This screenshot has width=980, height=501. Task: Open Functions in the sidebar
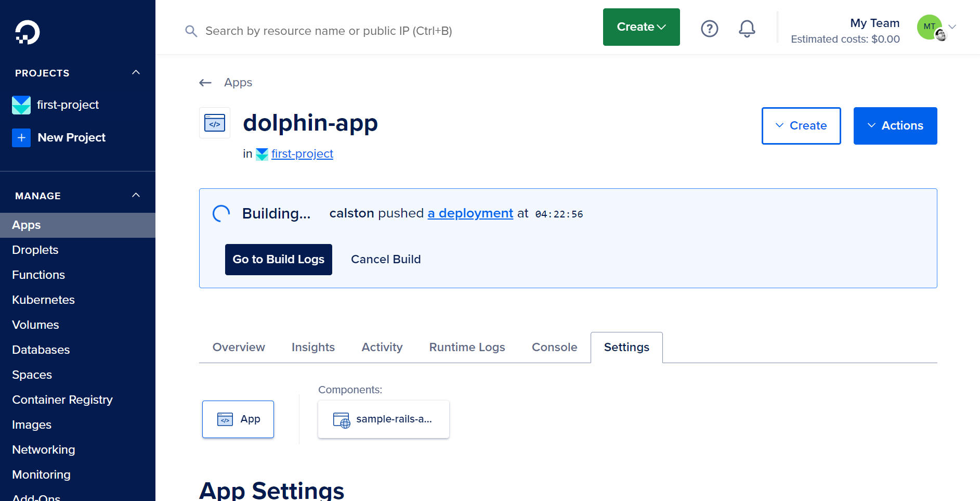(x=77, y=275)
